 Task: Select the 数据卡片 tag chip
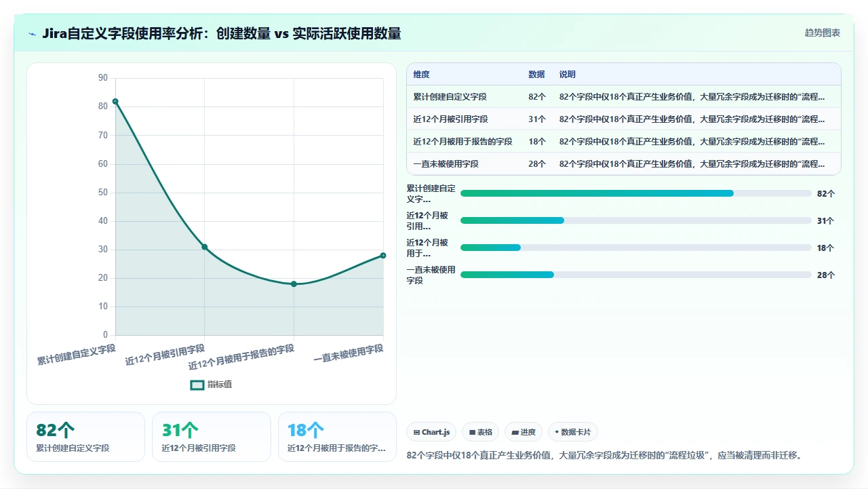[572, 432]
